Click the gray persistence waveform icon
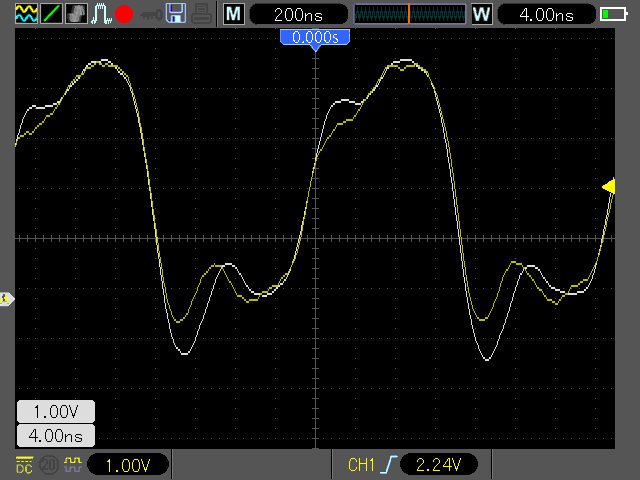This screenshot has height=480, width=640. click(76, 13)
